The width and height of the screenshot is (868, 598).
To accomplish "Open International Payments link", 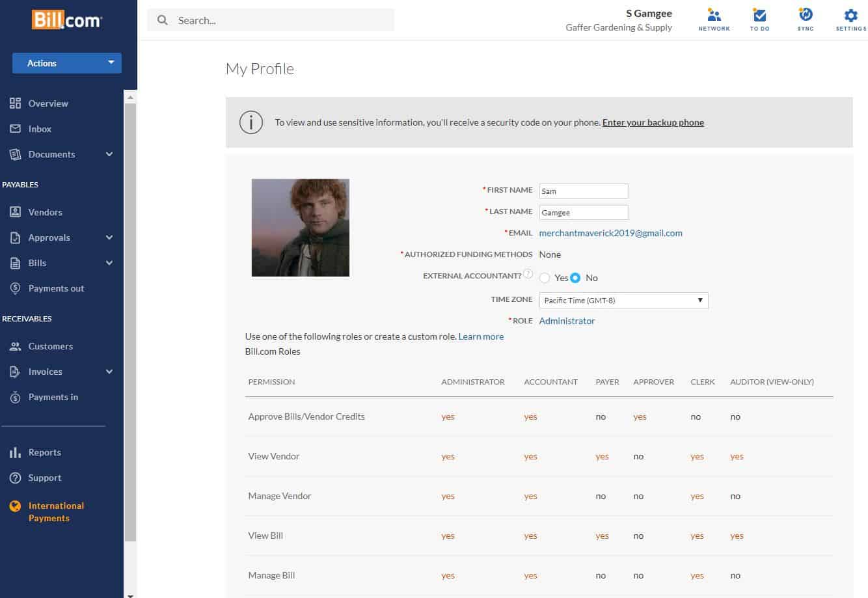I will pyautogui.click(x=56, y=511).
